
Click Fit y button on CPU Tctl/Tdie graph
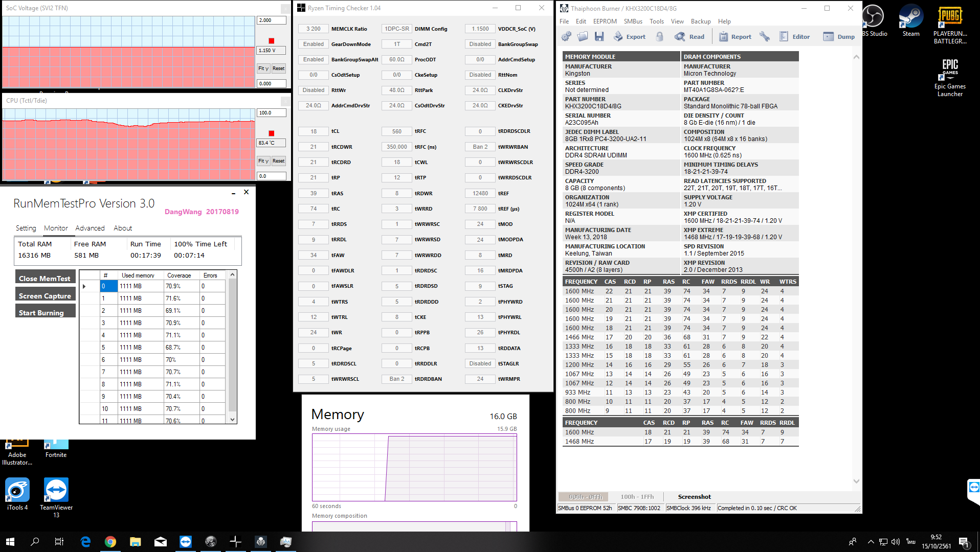[x=263, y=161]
